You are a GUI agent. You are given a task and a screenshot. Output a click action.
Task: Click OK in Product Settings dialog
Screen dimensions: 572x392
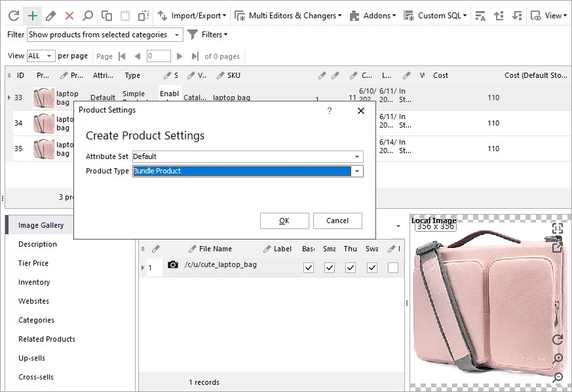coord(284,221)
